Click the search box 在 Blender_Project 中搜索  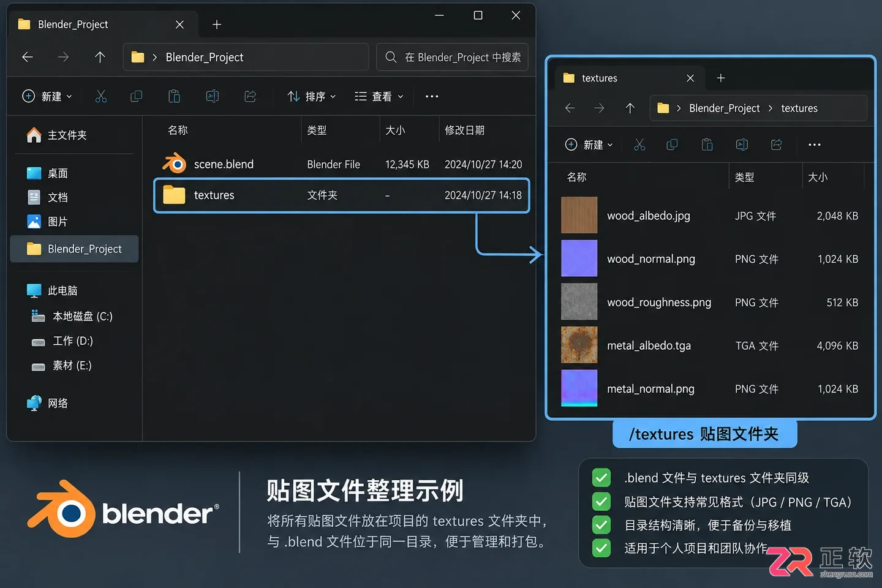point(452,57)
